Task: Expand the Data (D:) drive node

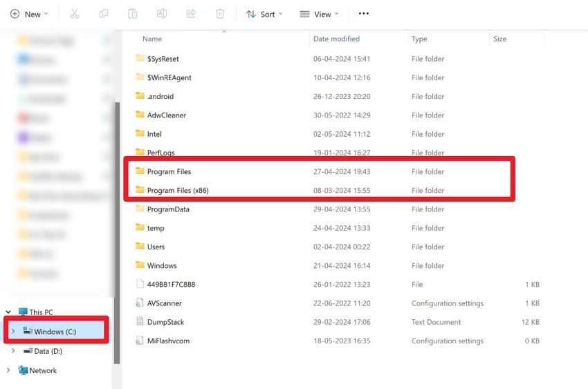Action: pos(13,351)
